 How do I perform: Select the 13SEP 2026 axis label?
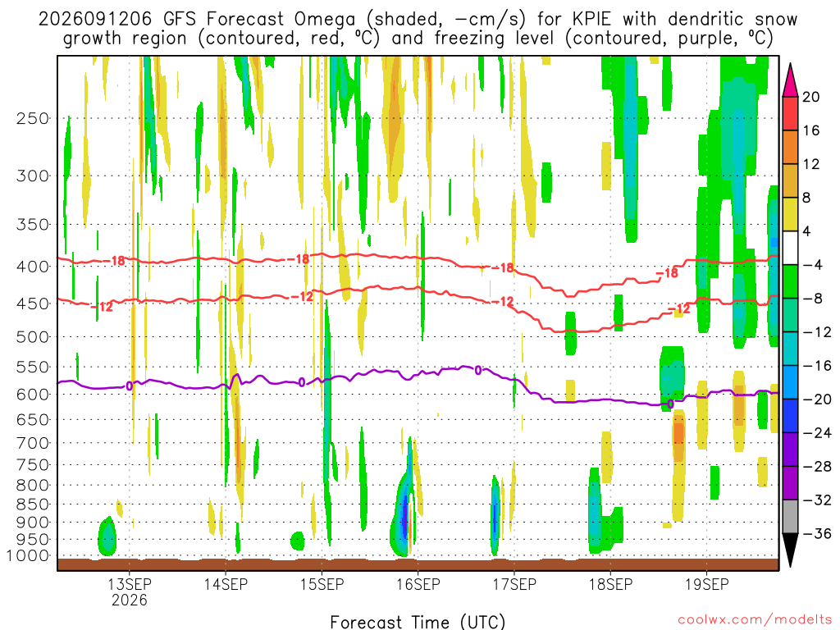[130, 591]
